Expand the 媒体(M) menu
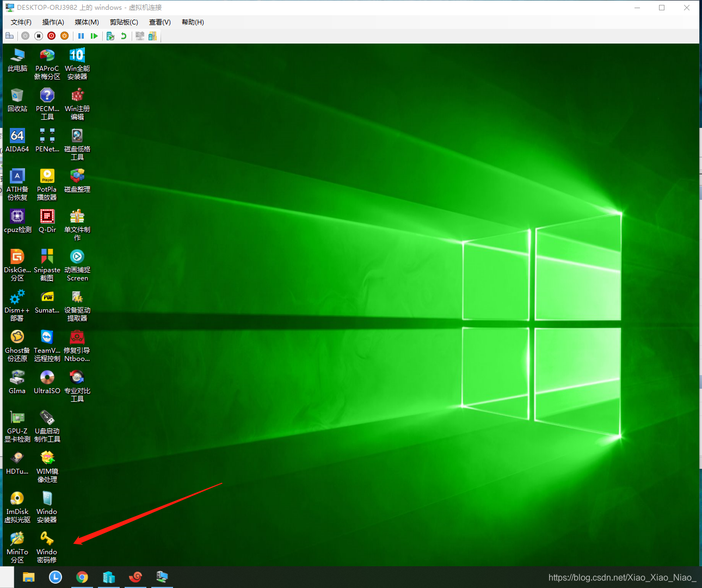Image resolution: width=702 pixels, height=588 pixels. pyautogui.click(x=87, y=22)
